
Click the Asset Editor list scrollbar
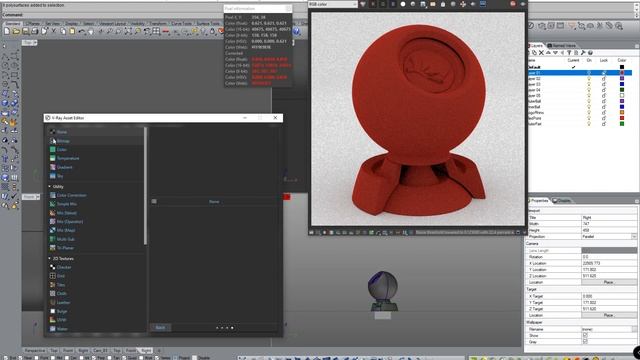pyautogui.click(x=145, y=186)
